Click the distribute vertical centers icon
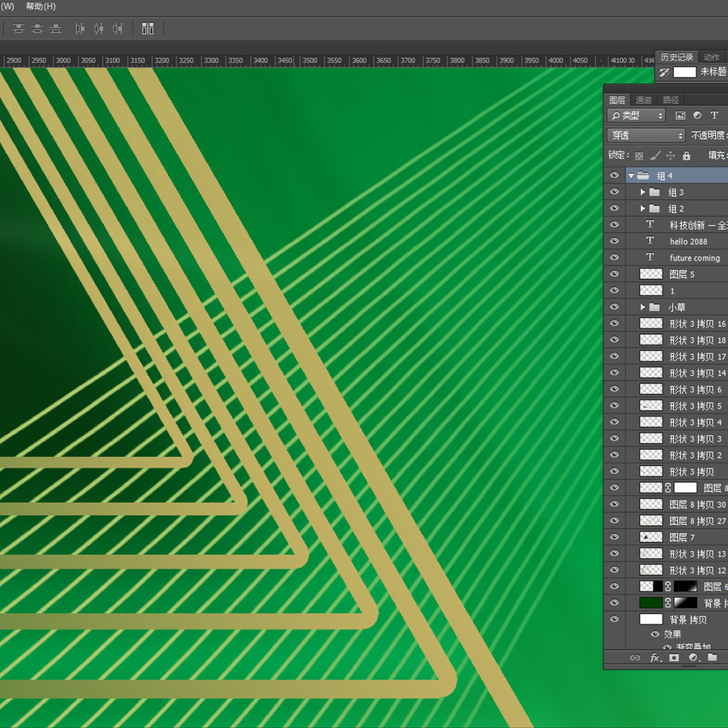The image size is (728, 728). pos(37,29)
